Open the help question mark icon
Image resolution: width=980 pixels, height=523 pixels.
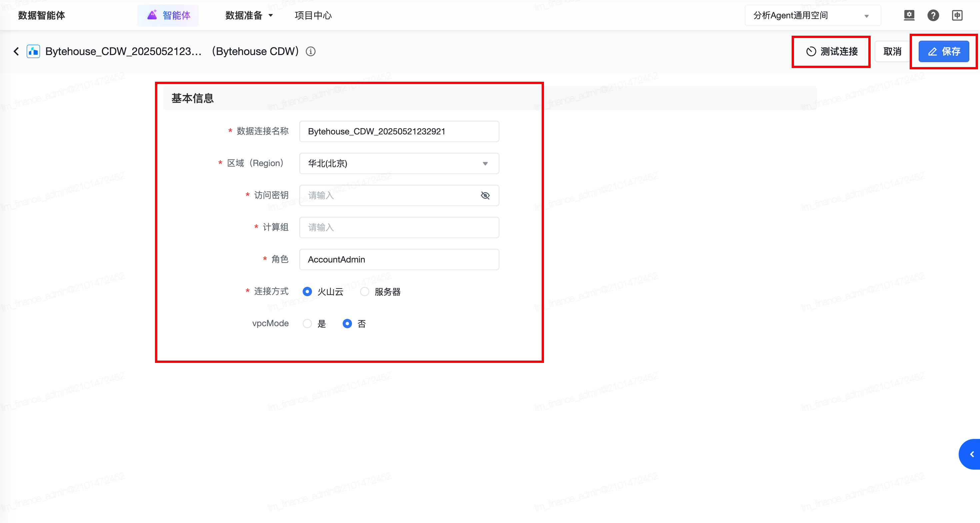[x=933, y=15]
